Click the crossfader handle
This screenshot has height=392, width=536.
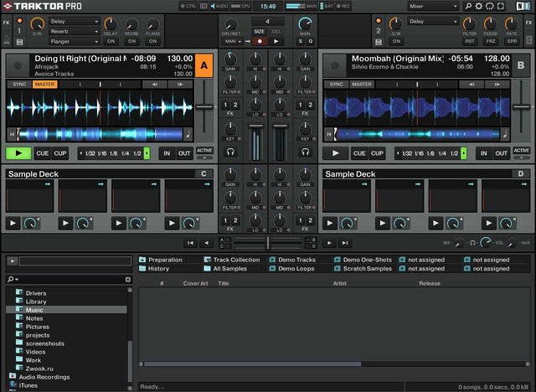tap(268, 243)
